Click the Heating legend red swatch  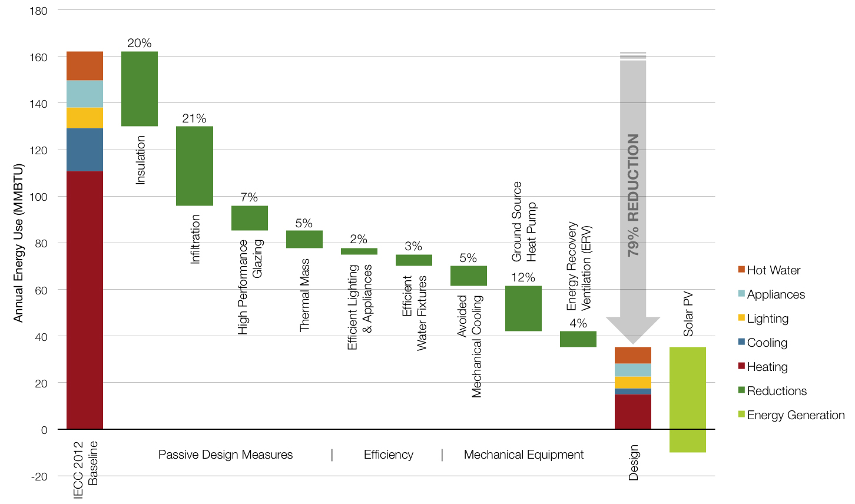click(x=741, y=366)
